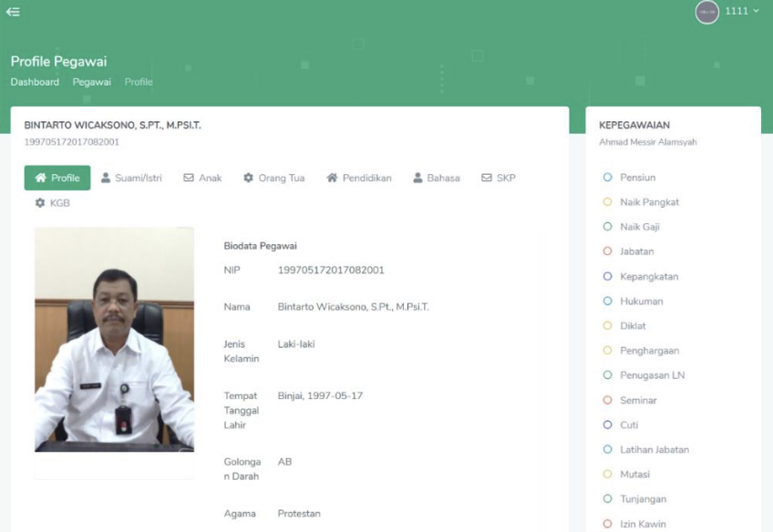The height and width of the screenshot is (532, 773).
Task: Switch to the Suami/Istri tab
Action: coord(131,178)
